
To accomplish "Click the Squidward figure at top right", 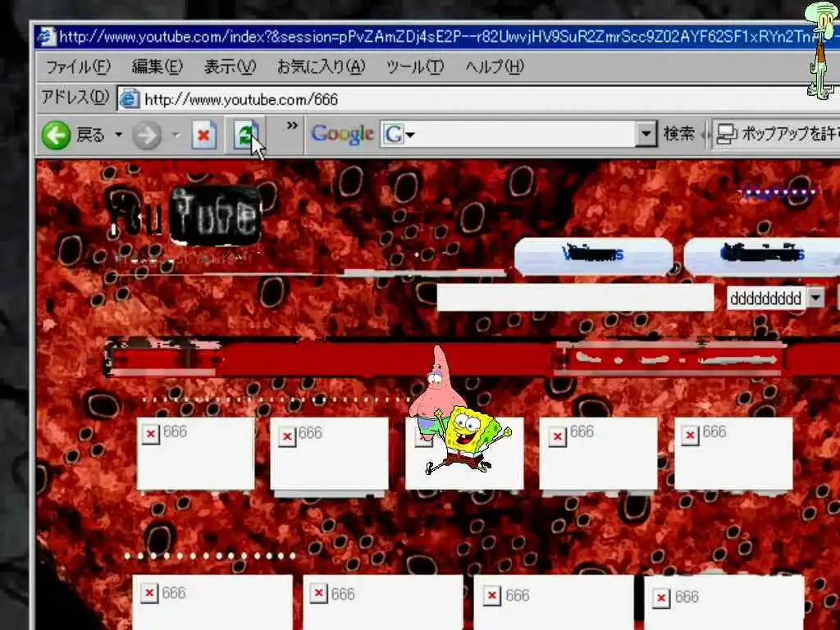I will coord(822,50).
